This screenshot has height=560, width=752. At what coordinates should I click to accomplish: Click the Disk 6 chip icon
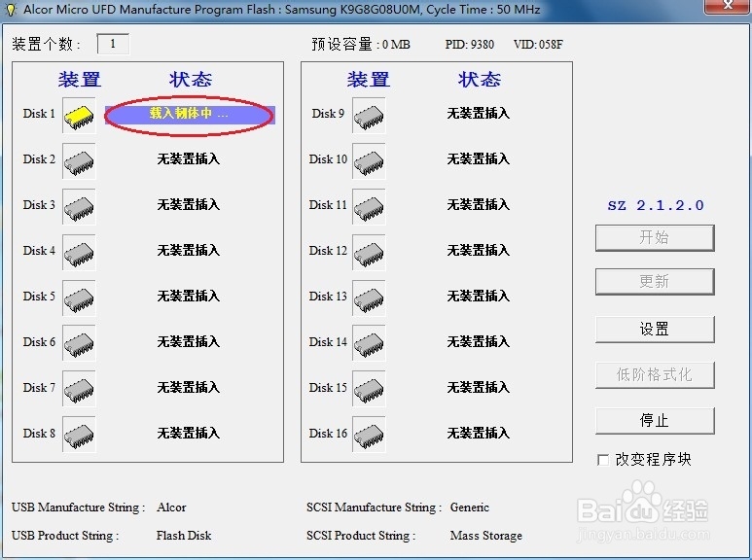tap(79, 344)
